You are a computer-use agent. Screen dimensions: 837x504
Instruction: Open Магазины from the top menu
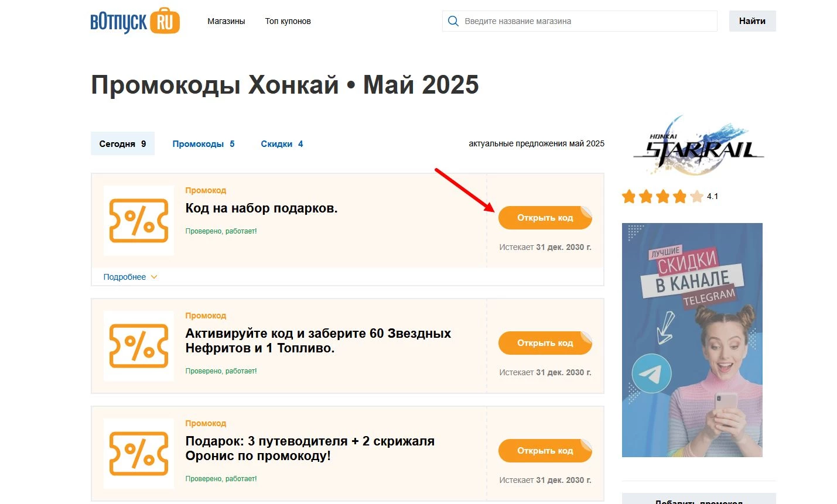tap(226, 20)
